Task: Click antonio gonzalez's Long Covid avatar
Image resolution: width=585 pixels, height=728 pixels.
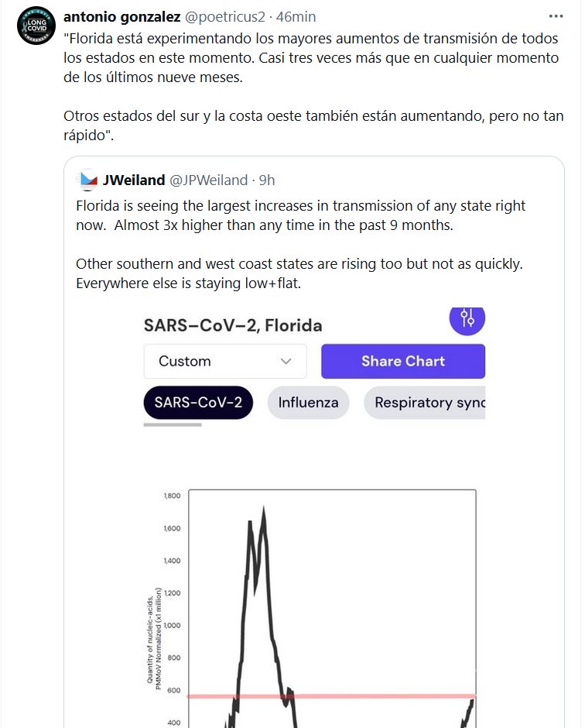Action: click(x=36, y=26)
